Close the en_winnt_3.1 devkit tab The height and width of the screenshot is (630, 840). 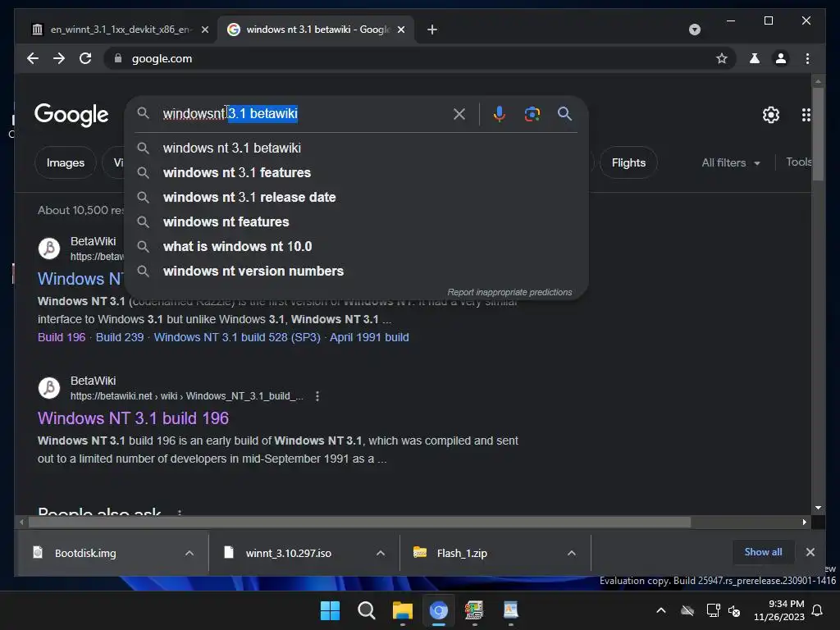tap(204, 30)
